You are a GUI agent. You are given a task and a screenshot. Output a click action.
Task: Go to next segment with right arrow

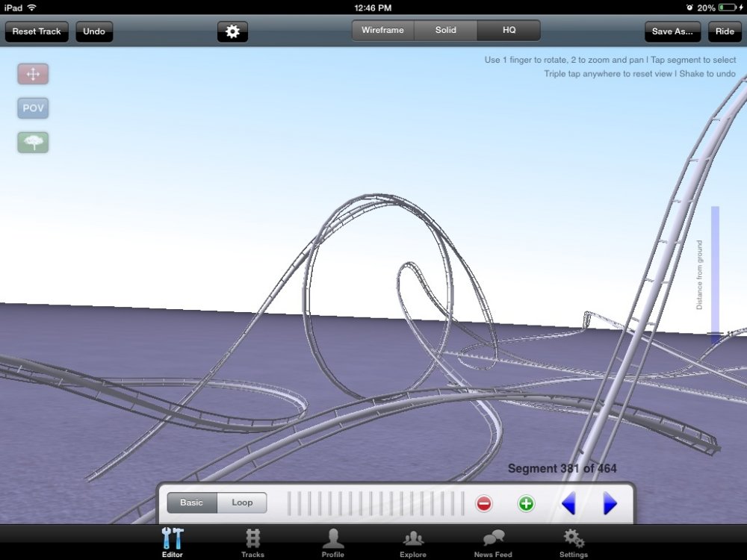(610, 503)
